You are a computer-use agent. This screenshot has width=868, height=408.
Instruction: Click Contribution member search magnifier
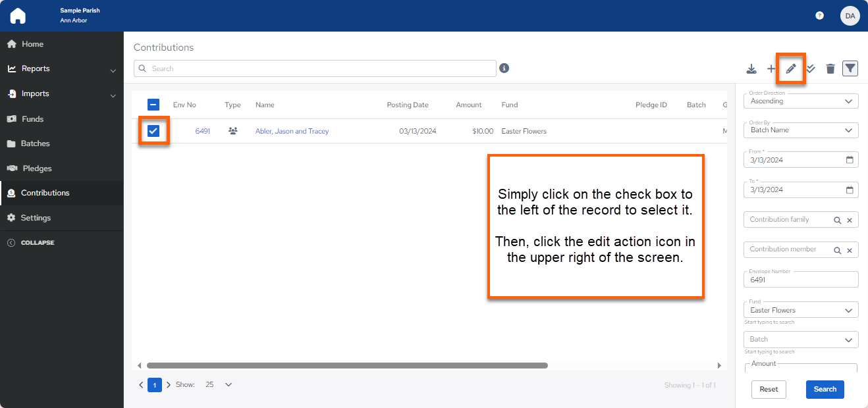click(x=838, y=250)
